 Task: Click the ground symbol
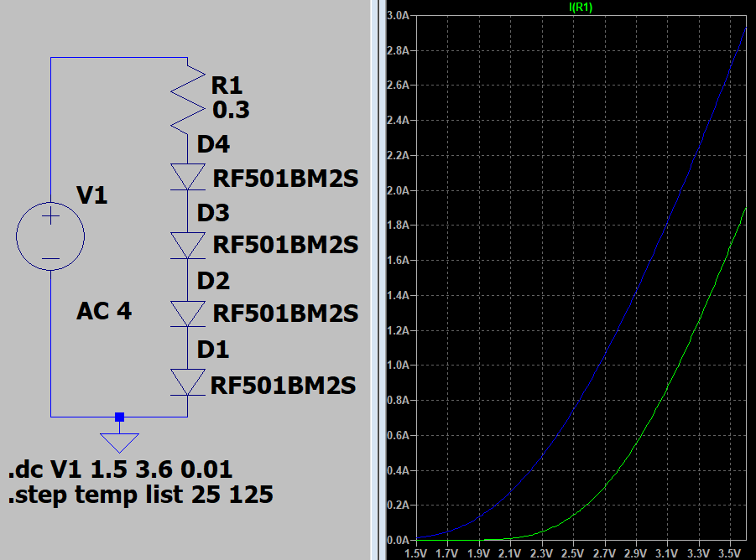(x=119, y=442)
